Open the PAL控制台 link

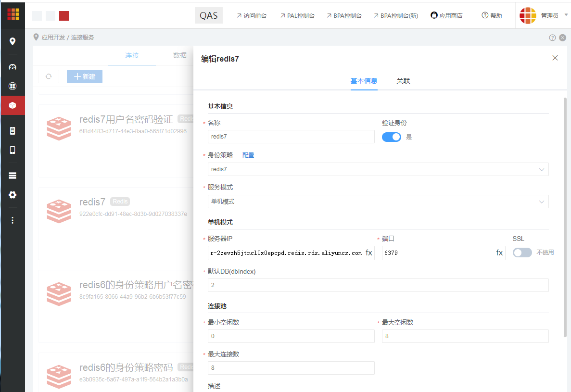(x=297, y=16)
